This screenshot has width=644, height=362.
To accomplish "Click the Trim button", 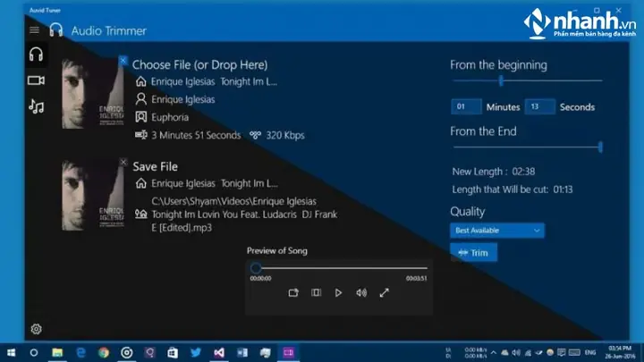I will point(473,252).
